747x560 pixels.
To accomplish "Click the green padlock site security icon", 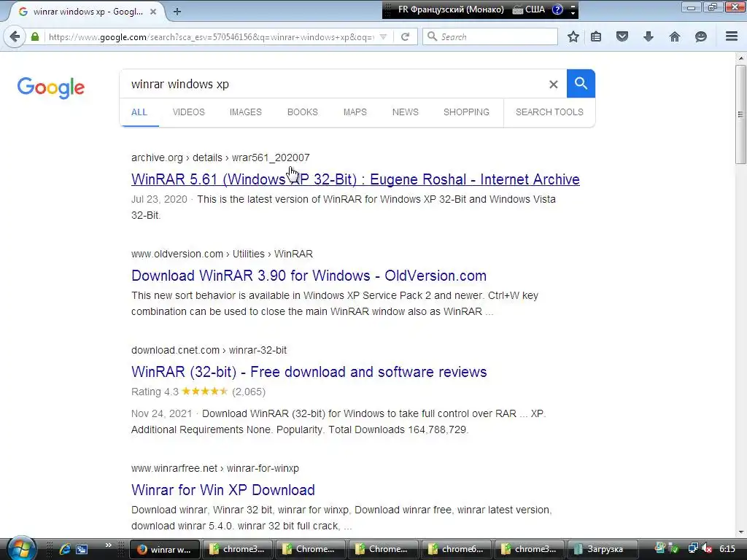I will (x=35, y=36).
